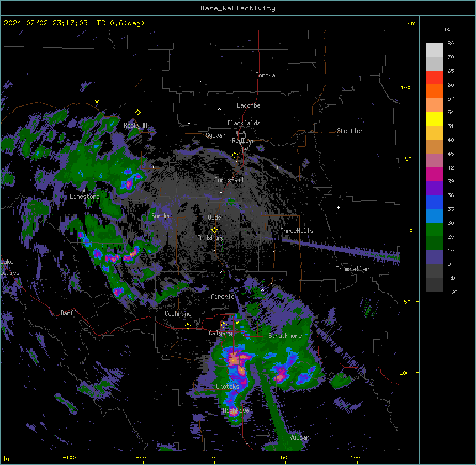Click the yellow diamond marker near RockyMH
The image size is (476, 465).
[138, 113]
